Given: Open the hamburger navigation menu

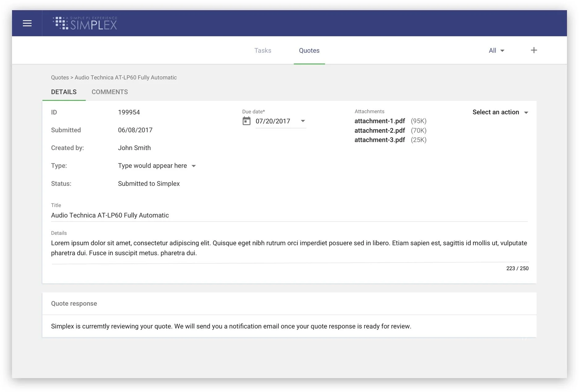Looking at the screenshot, I should pos(27,23).
